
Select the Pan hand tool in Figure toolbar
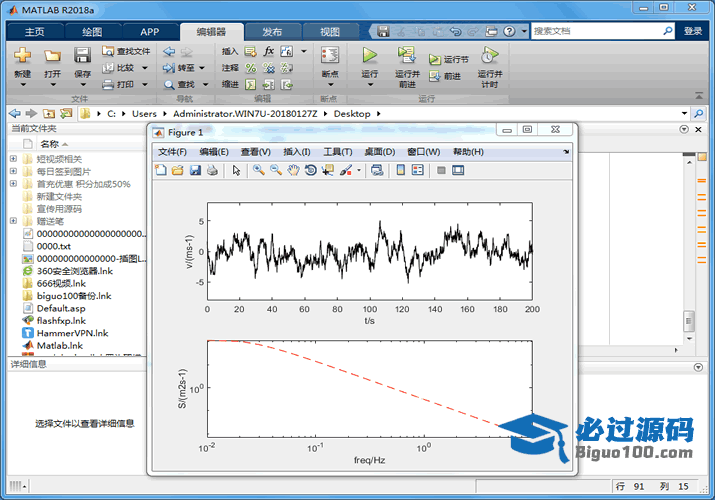(x=293, y=170)
